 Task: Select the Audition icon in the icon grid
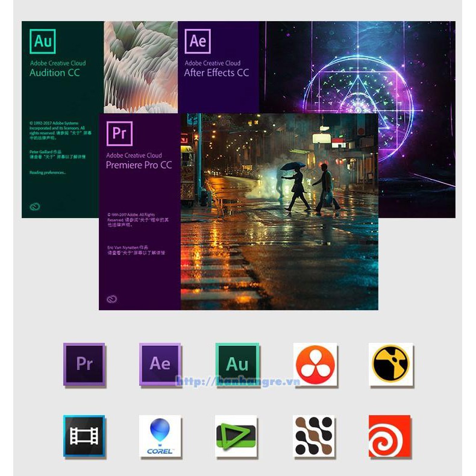[237, 364]
